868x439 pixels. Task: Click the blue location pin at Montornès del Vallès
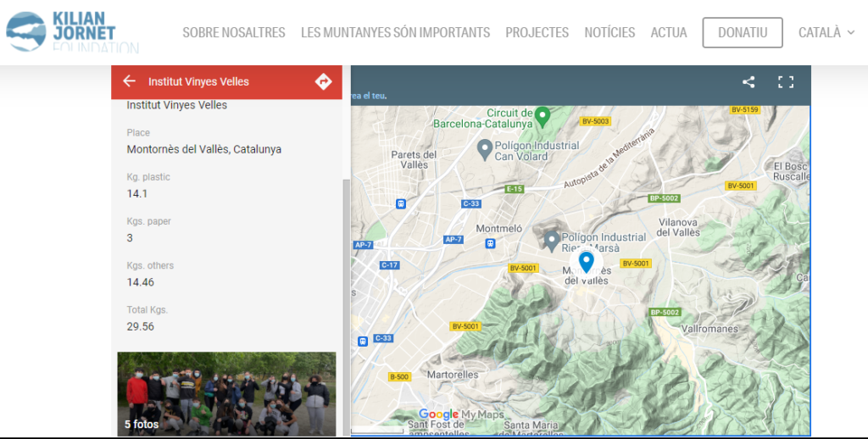click(x=586, y=261)
